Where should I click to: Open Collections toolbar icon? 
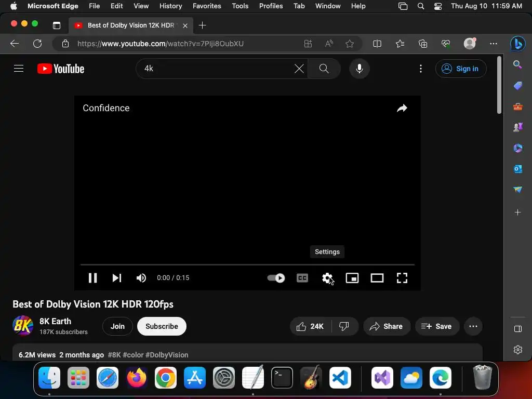423,44
